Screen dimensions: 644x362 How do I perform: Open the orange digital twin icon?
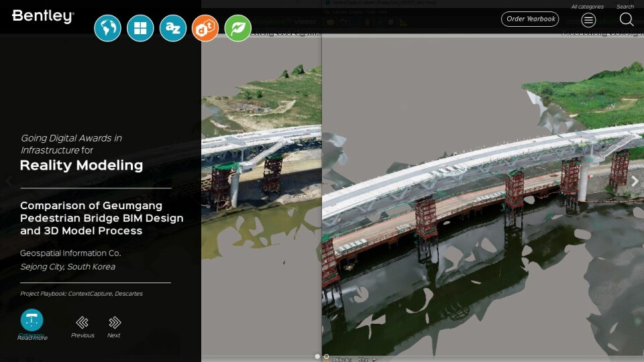point(205,28)
